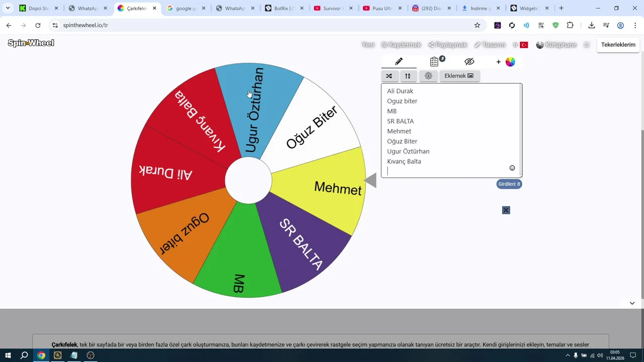Collapse the wheel panel down chevron

tap(632, 303)
